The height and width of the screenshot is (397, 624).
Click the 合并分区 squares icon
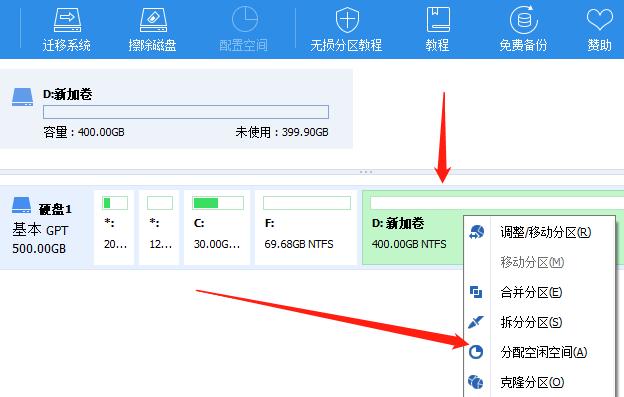pos(476,292)
